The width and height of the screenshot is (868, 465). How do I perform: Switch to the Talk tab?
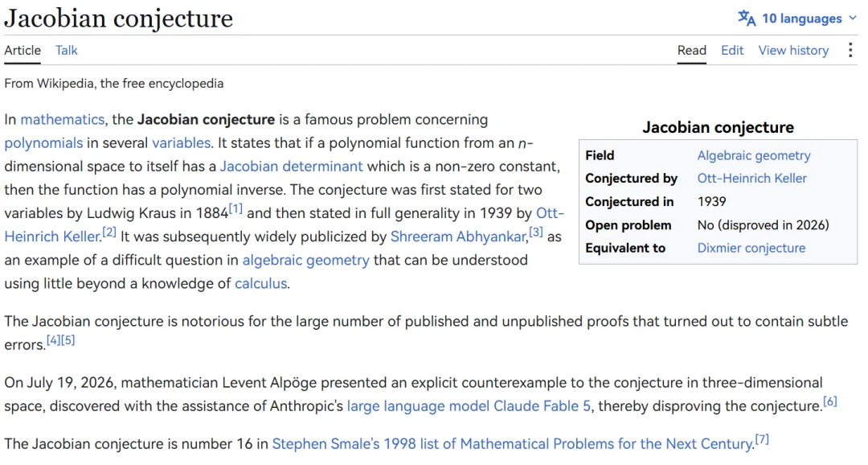(67, 51)
